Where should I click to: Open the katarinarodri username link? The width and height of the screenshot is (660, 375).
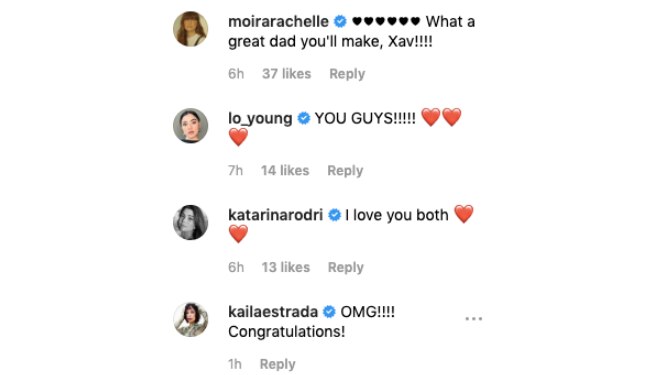coord(275,215)
